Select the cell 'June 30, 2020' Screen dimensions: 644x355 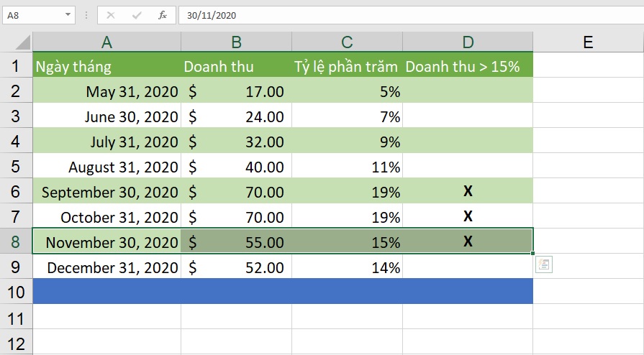106,115
